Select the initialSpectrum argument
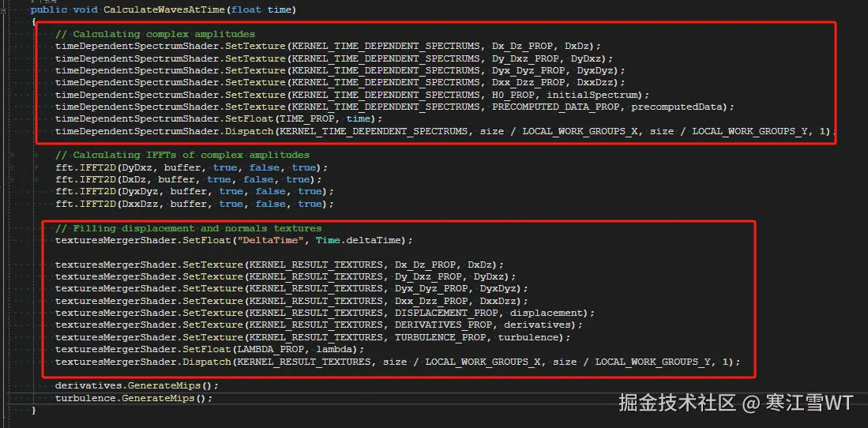The width and height of the screenshot is (868, 428). [592, 95]
